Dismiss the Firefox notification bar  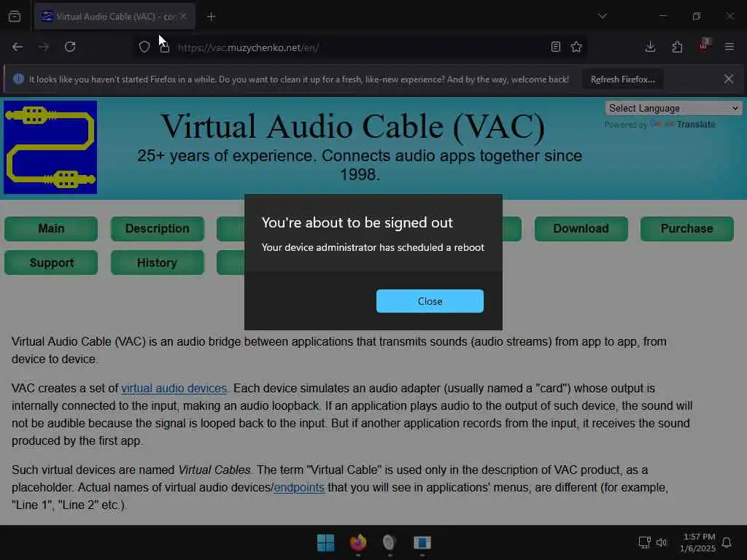point(729,79)
